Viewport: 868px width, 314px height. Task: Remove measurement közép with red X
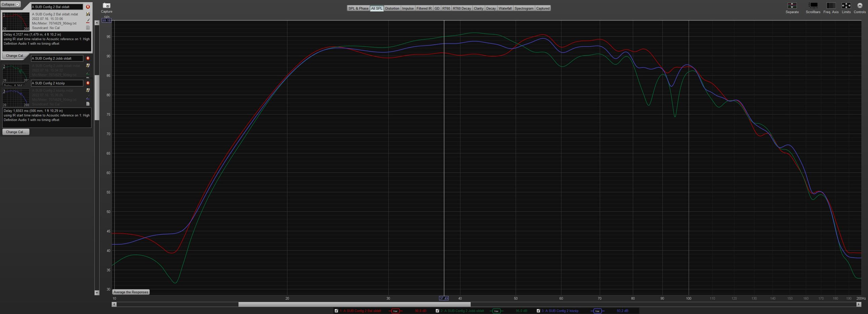pos(88,83)
